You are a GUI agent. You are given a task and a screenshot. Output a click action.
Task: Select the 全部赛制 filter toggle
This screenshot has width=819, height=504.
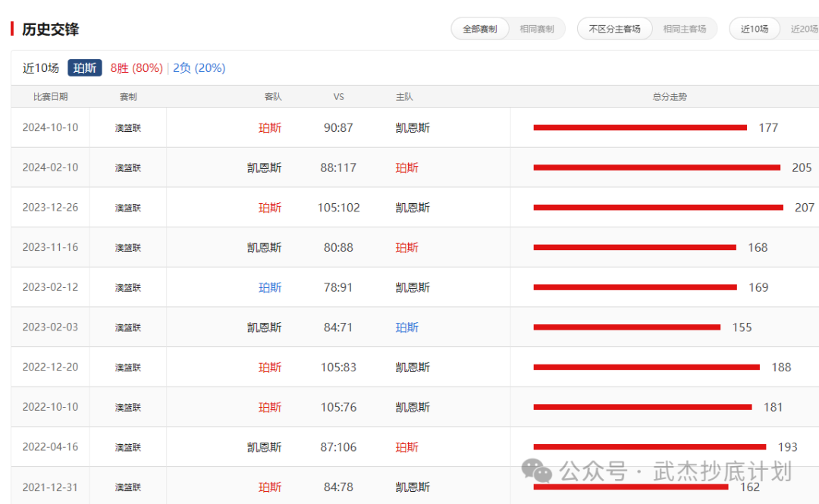(480, 29)
